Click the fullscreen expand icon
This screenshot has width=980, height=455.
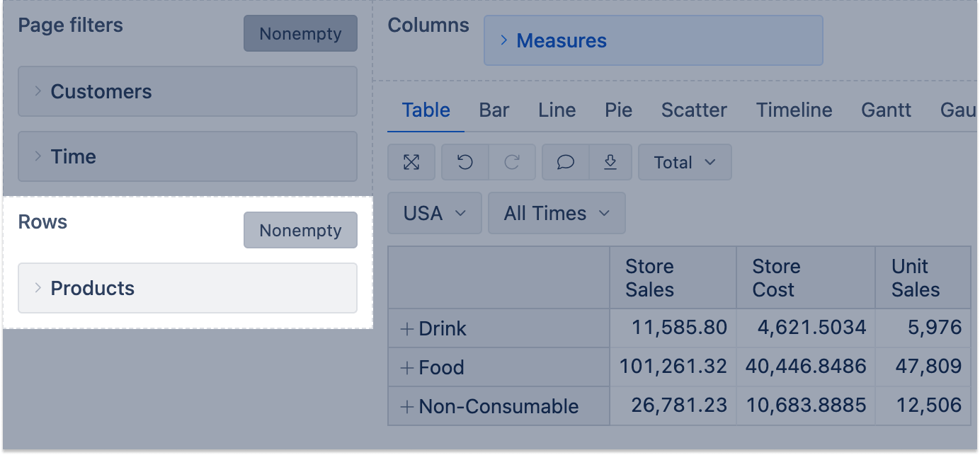click(411, 163)
